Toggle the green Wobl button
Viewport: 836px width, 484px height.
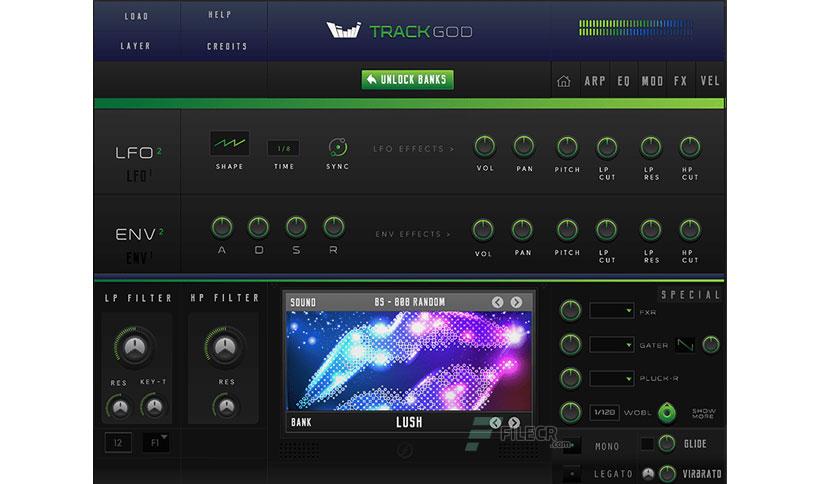(x=667, y=413)
